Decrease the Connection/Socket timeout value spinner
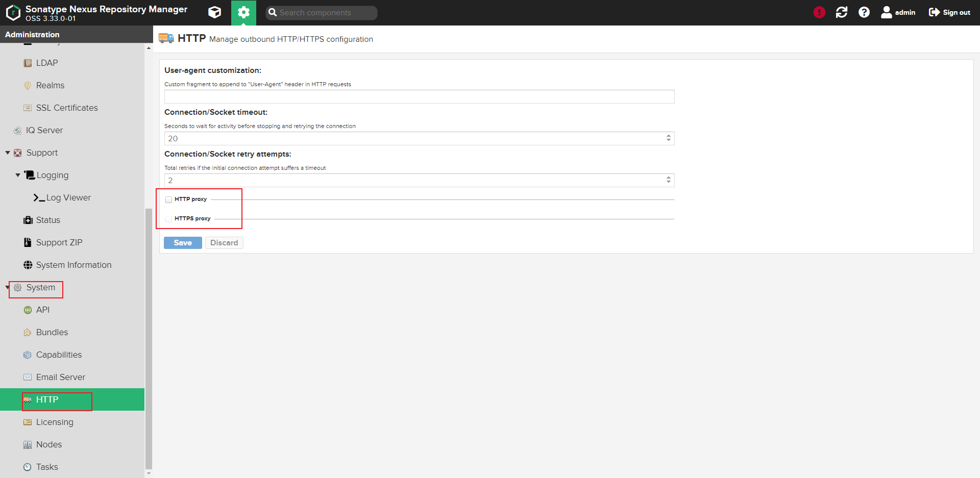The height and width of the screenshot is (478, 980). [x=668, y=140]
